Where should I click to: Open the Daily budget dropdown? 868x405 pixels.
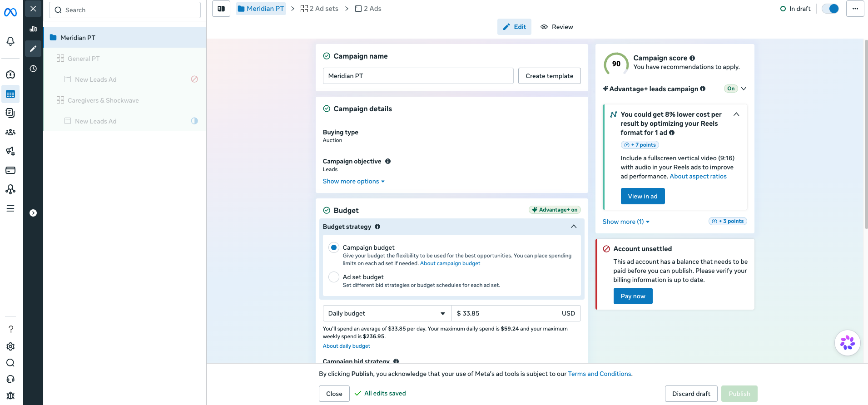pyautogui.click(x=387, y=313)
